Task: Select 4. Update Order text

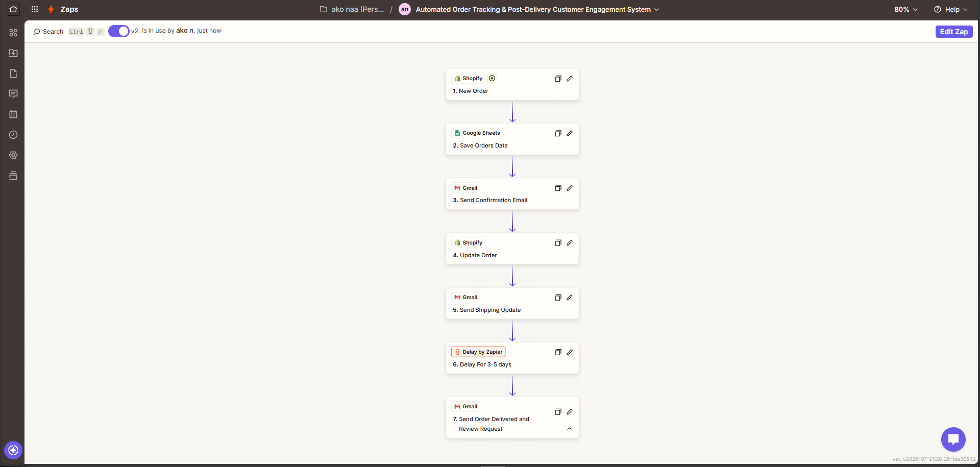Action: tap(475, 255)
